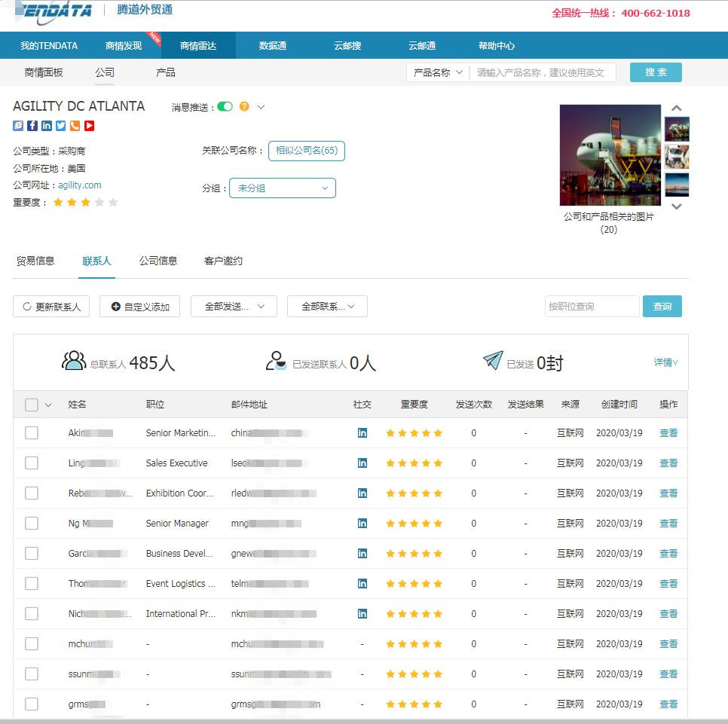Image resolution: width=728 pixels, height=724 pixels.
Task: Open the company LinkedIn icon under title
Action: point(47,125)
